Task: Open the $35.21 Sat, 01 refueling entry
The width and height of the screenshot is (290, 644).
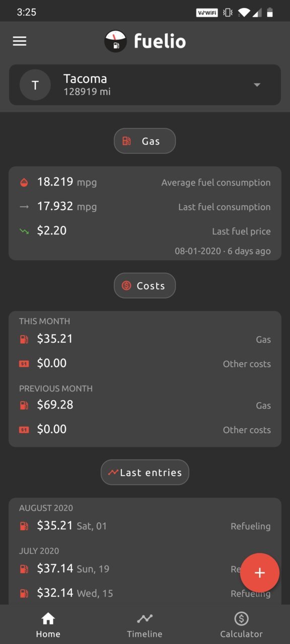Action: point(145,526)
